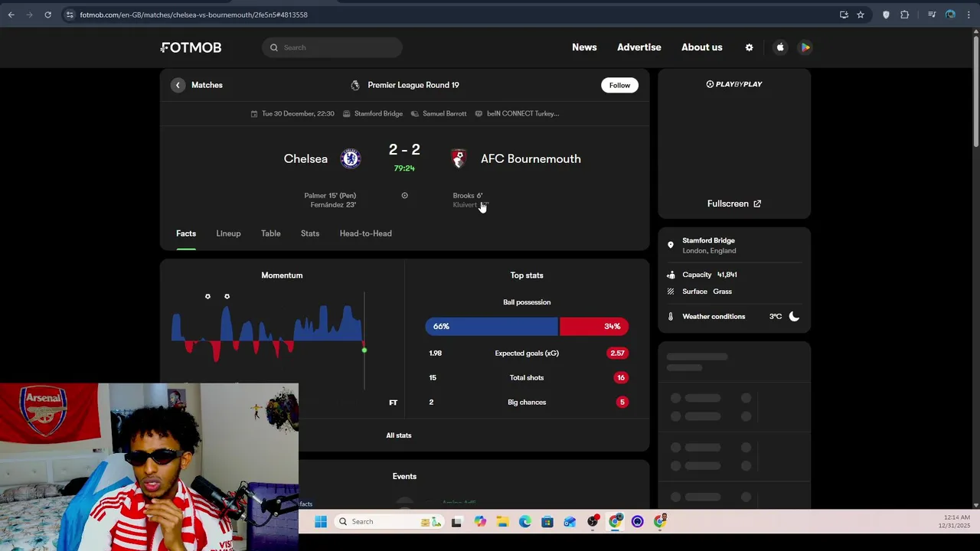
Task: Click the browser address bar URL
Action: click(194, 15)
